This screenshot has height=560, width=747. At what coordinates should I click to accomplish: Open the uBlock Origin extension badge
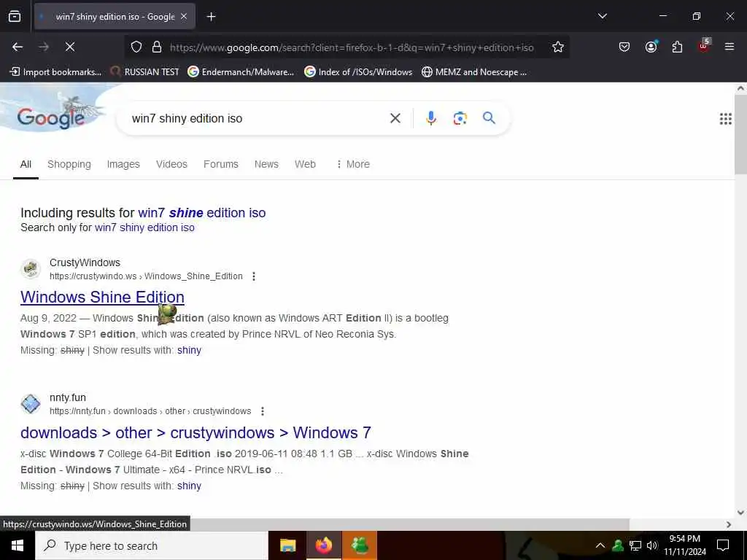tap(704, 46)
